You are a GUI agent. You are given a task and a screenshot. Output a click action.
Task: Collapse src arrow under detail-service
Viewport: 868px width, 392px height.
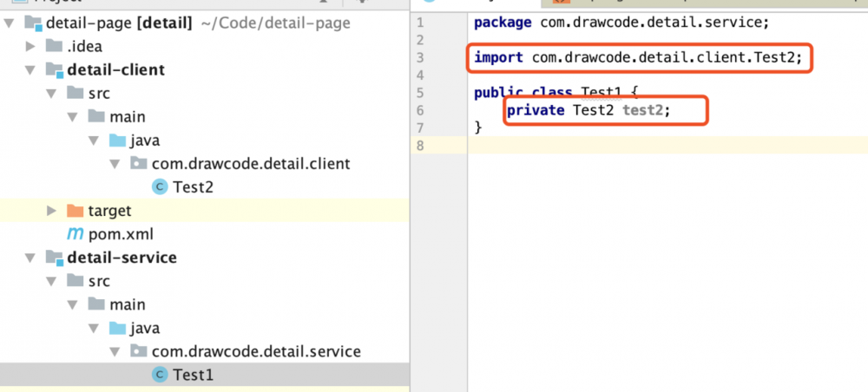(52, 281)
